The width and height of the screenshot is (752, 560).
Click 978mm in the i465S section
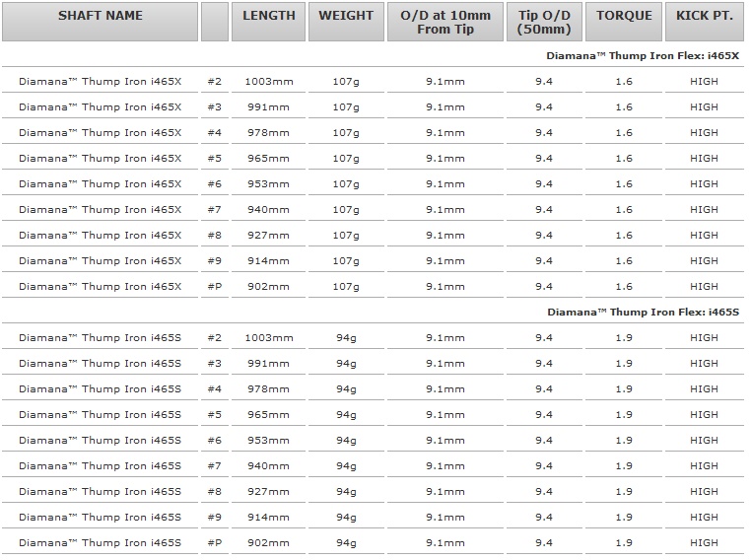coord(268,389)
